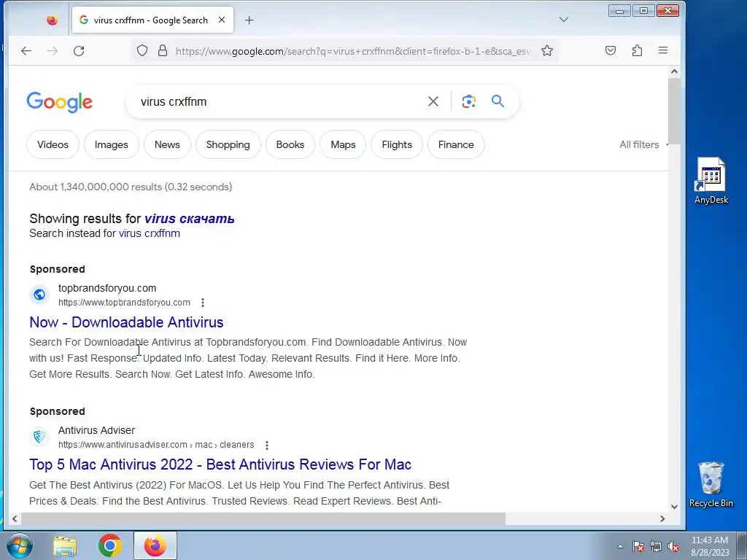Filter results by Videos
The image size is (747, 560).
point(53,144)
